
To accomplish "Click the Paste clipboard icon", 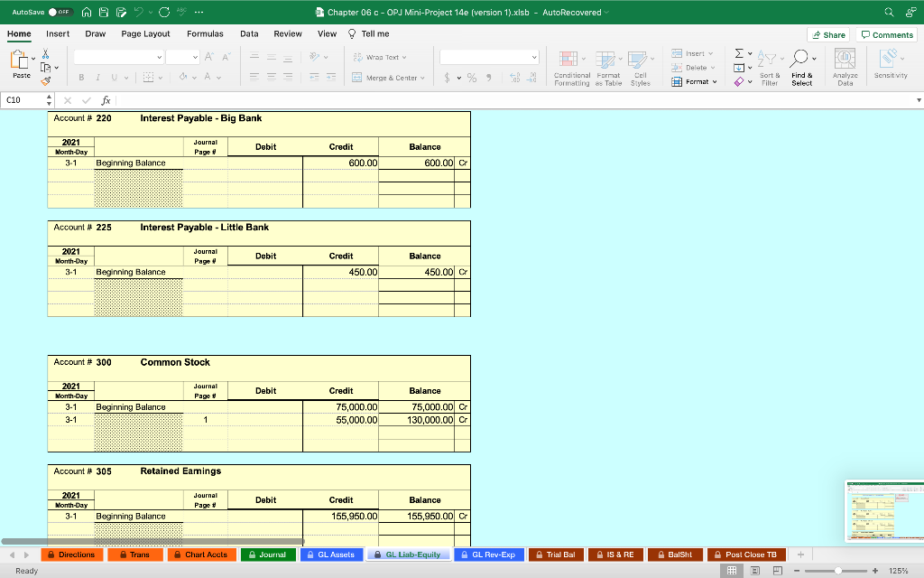I will [x=20, y=60].
